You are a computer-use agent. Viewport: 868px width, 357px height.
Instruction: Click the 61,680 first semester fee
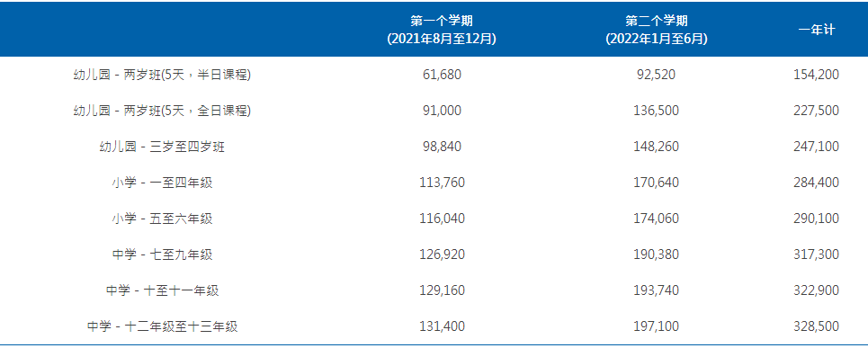coord(442,75)
